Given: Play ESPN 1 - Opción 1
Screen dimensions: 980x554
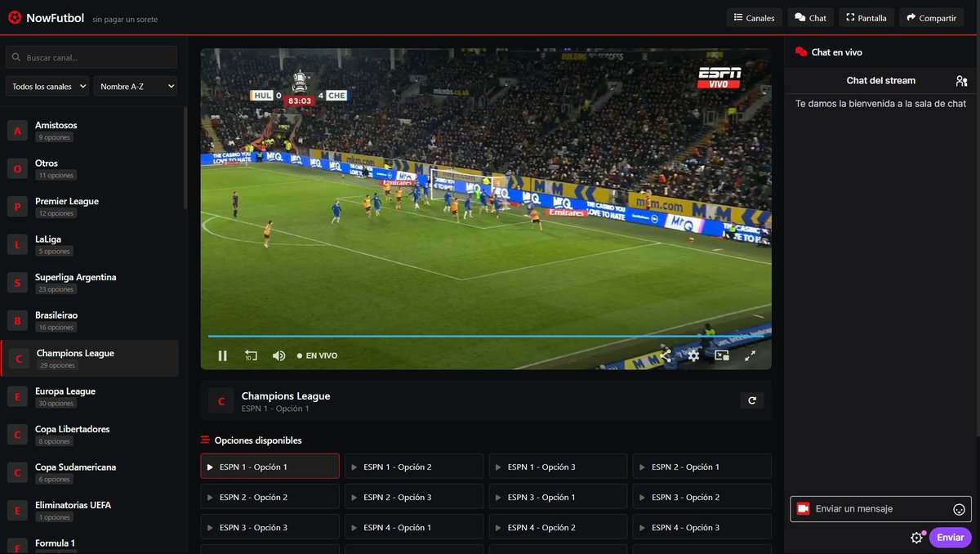Looking at the screenshot, I should [269, 467].
